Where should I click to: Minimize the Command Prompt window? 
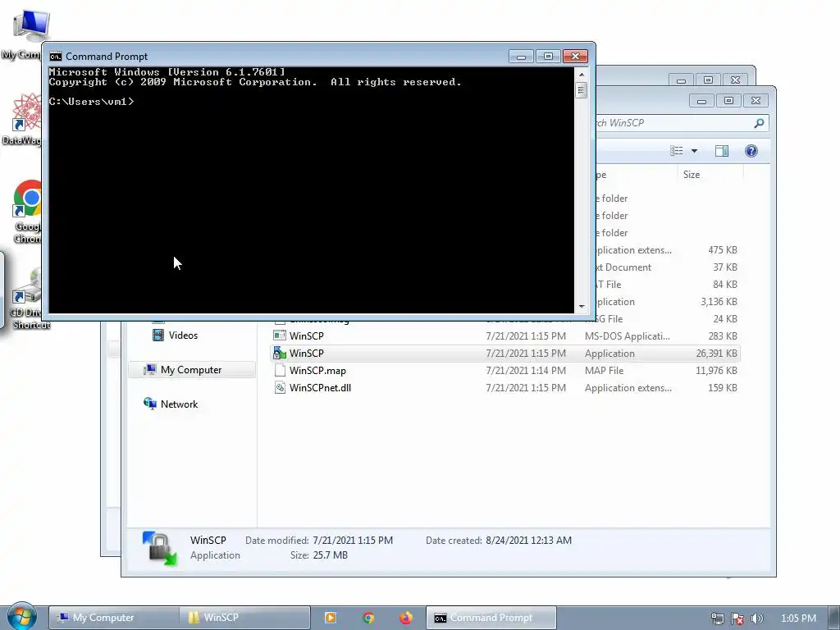point(521,57)
